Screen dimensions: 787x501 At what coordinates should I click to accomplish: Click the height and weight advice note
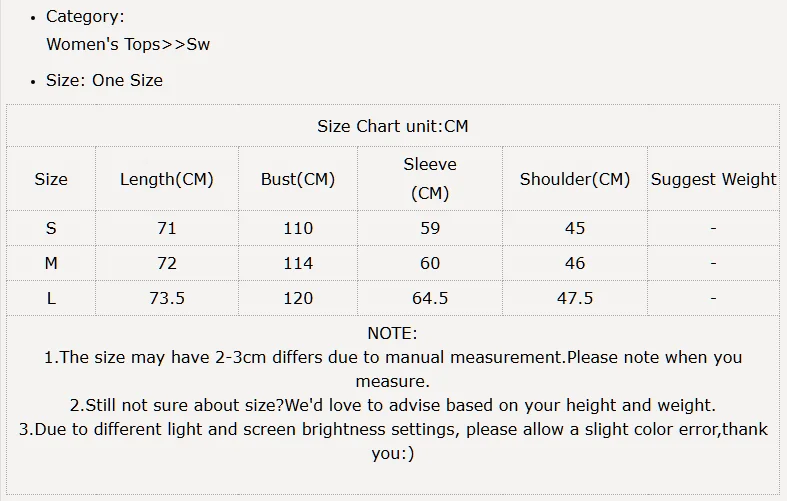click(393, 405)
